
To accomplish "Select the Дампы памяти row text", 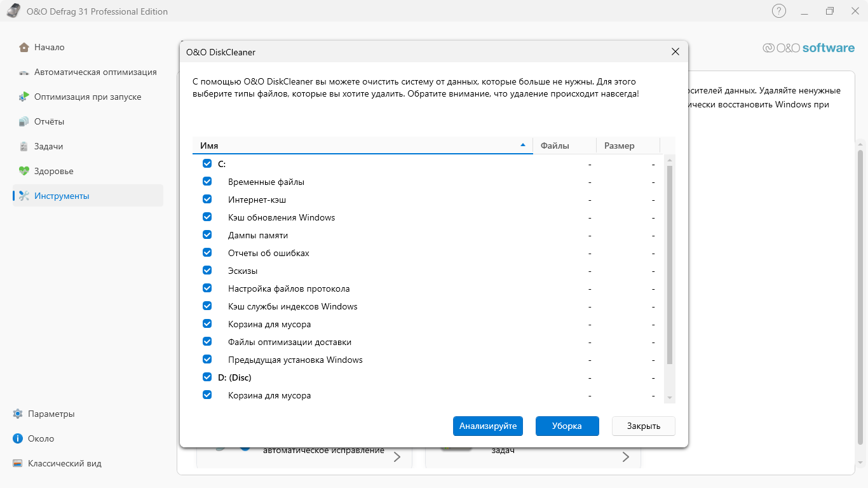I will pos(258,235).
